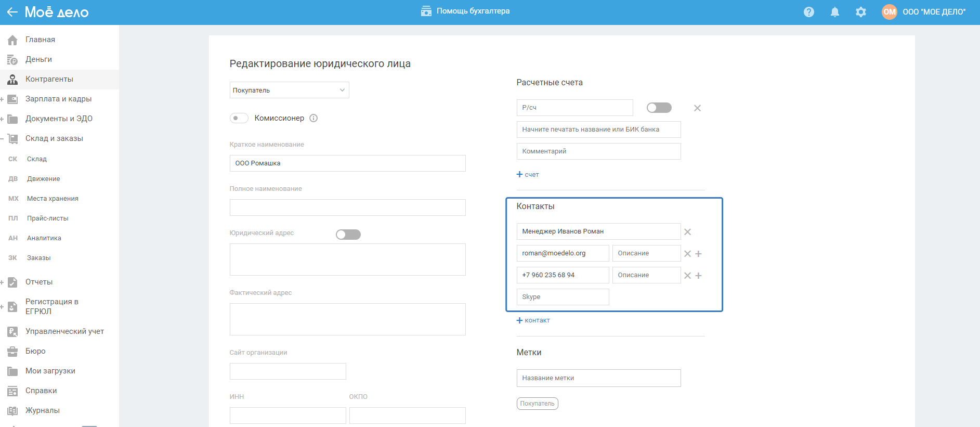Remove the Менеджер Иванов Роман contact
Screen dimensions: 980x427
pyautogui.click(x=687, y=232)
